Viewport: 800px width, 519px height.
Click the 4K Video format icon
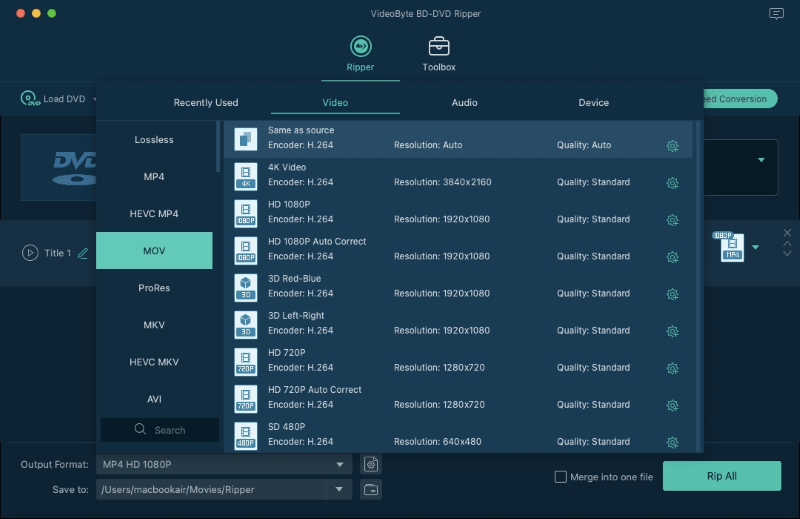click(x=245, y=176)
